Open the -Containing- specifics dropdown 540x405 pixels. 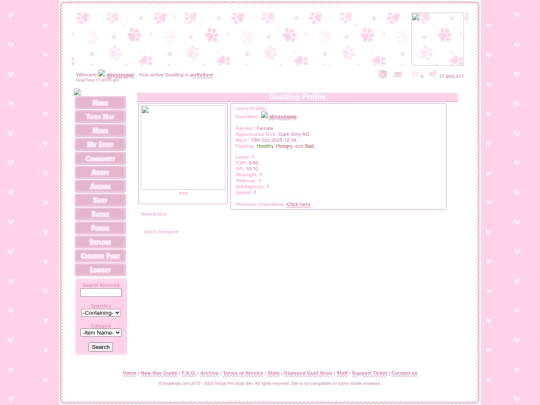click(101, 313)
